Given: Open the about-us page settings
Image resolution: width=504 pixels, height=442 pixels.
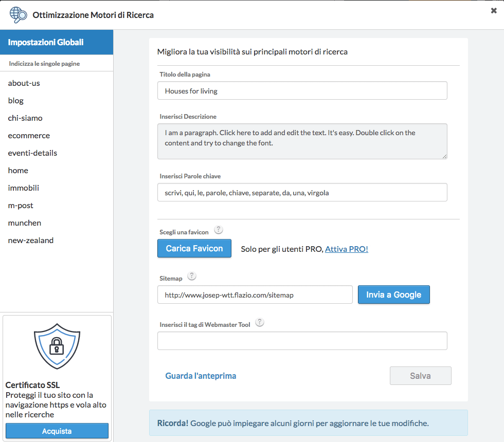Looking at the screenshot, I should coord(24,83).
